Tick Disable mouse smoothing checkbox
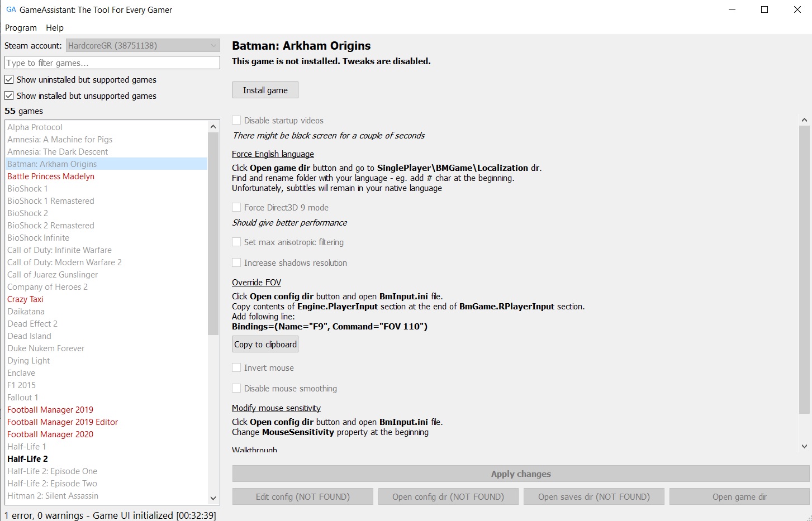Image resolution: width=812 pixels, height=521 pixels. coord(236,388)
